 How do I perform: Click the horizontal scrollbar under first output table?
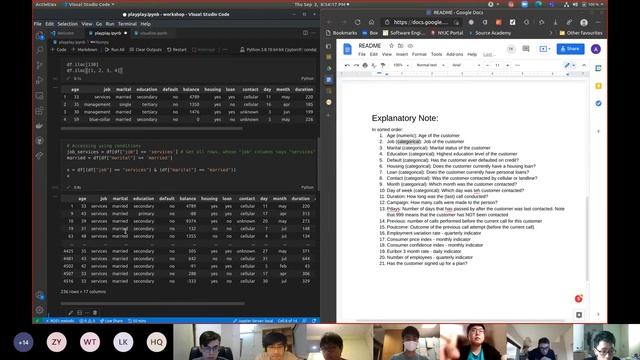click(151, 129)
